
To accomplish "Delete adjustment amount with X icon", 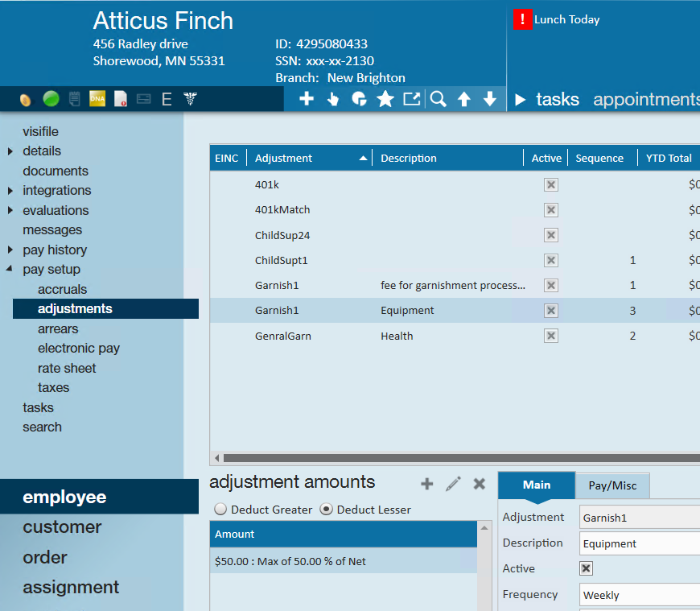I will click(480, 484).
